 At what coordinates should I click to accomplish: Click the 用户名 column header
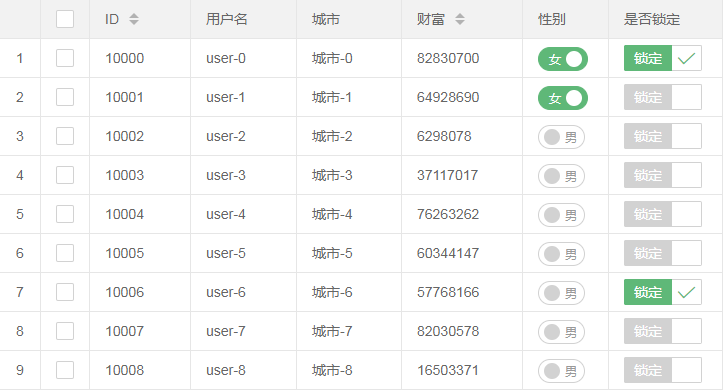point(226,19)
